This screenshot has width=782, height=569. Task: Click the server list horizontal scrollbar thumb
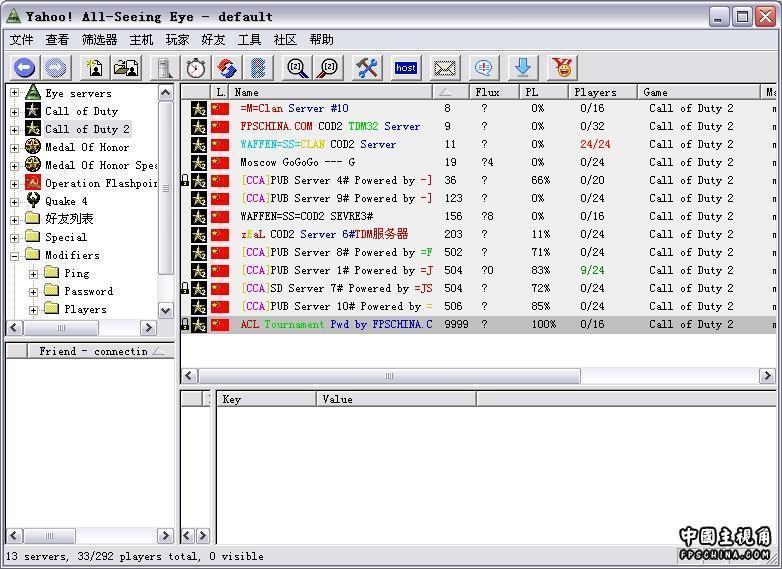pos(389,376)
